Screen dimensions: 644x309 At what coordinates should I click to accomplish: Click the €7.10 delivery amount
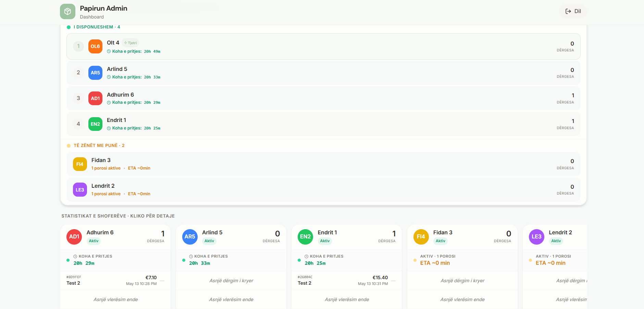[x=151, y=277]
